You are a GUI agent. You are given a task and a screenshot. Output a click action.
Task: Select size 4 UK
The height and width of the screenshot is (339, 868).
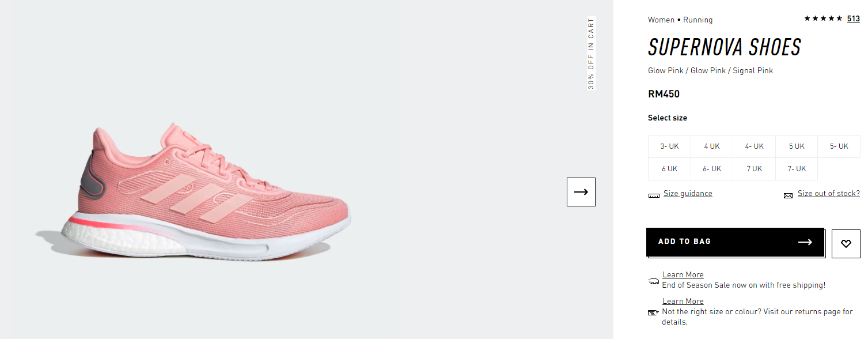(x=712, y=146)
